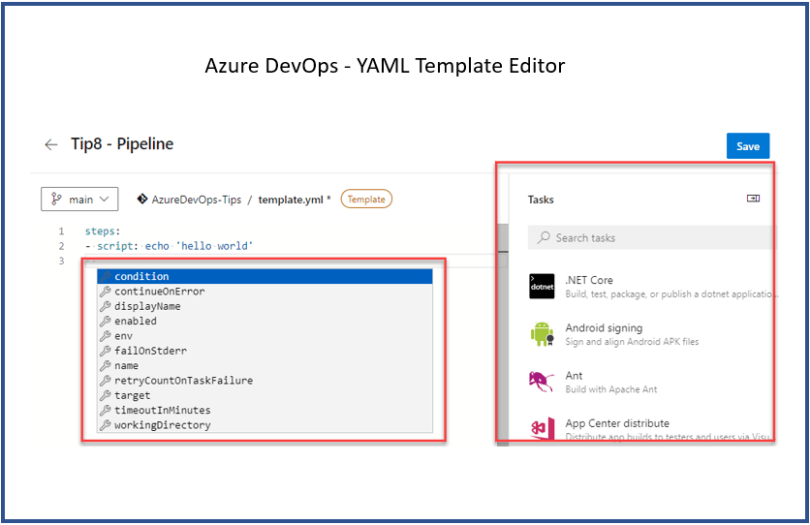Choose condition from the autocomplete list
The width and height of the screenshot is (810, 525).
[x=264, y=276]
